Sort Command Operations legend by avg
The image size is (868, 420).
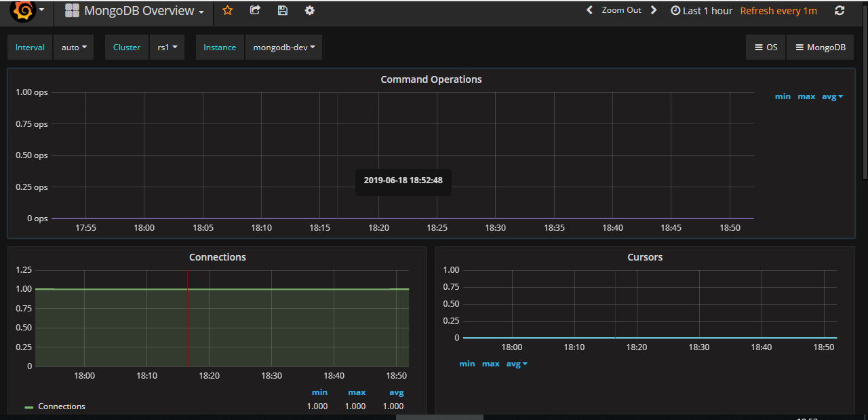pos(832,96)
